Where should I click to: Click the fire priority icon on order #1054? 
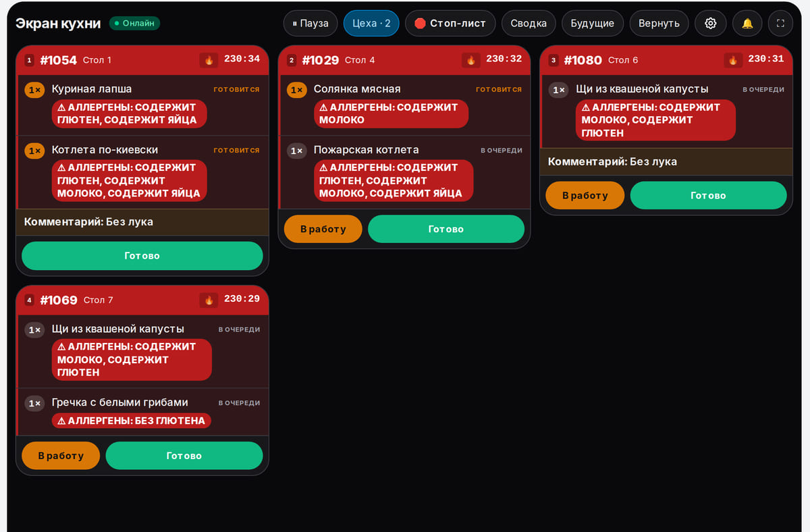tap(209, 60)
